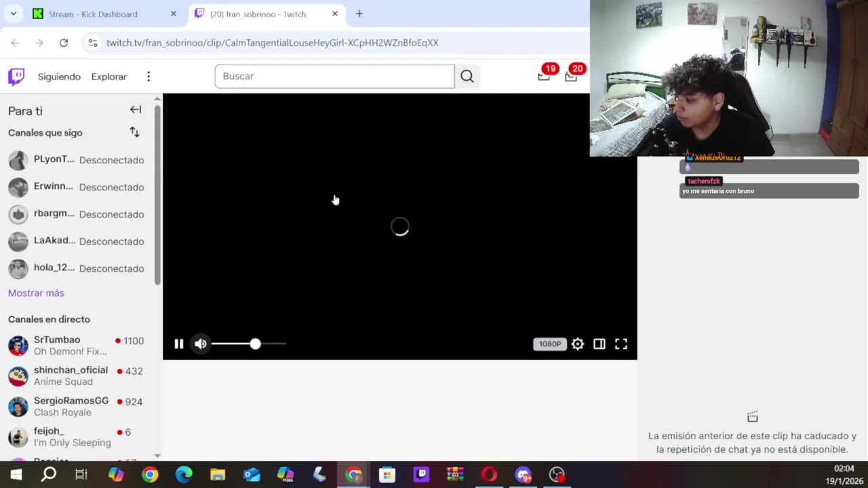Click tacherofzk username in chat overlay
Image resolution: width=868 pixels, height=488 pixels.
coord(704,181)
